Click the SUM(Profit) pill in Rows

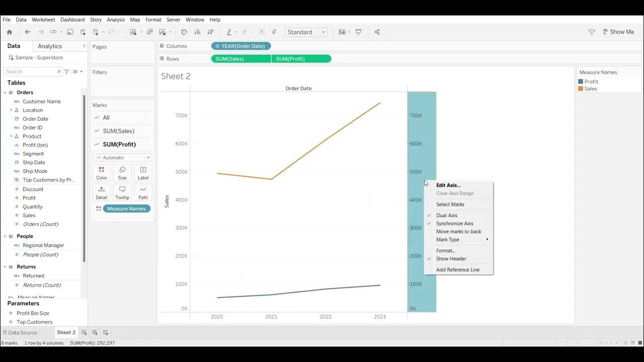301,59
